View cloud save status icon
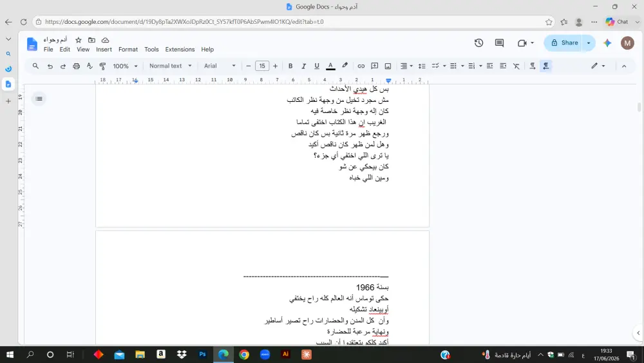This screenshot has height=363, width=644. 105,40
